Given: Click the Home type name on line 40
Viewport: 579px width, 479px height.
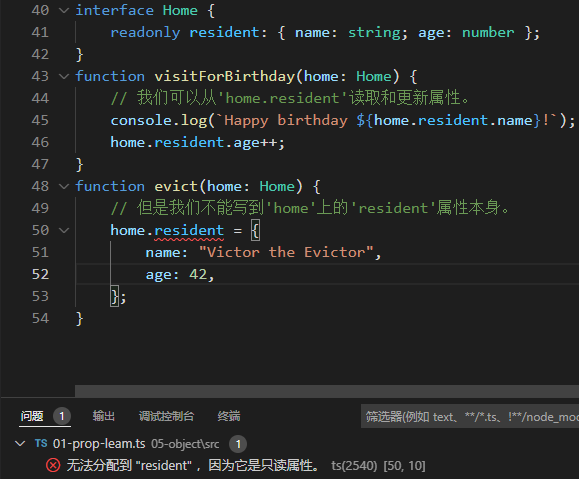Looking at the screenshot, I should [x=180, y=11].
